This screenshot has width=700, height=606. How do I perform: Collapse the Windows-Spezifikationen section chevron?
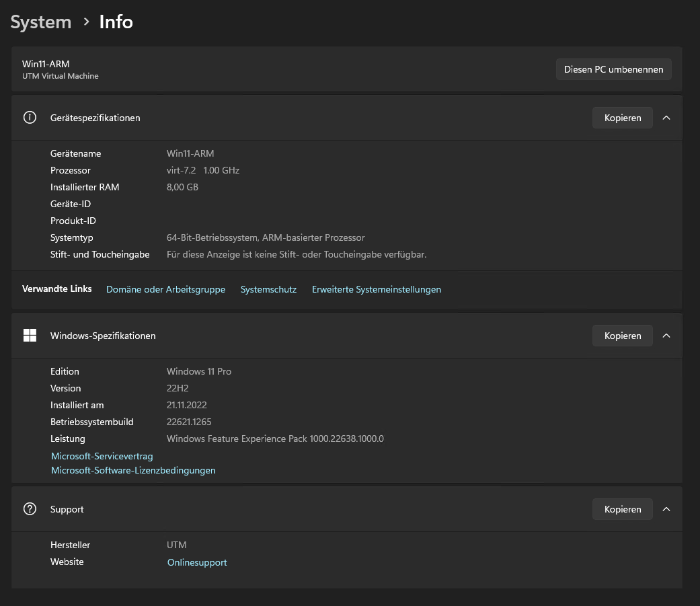[666, 336]
